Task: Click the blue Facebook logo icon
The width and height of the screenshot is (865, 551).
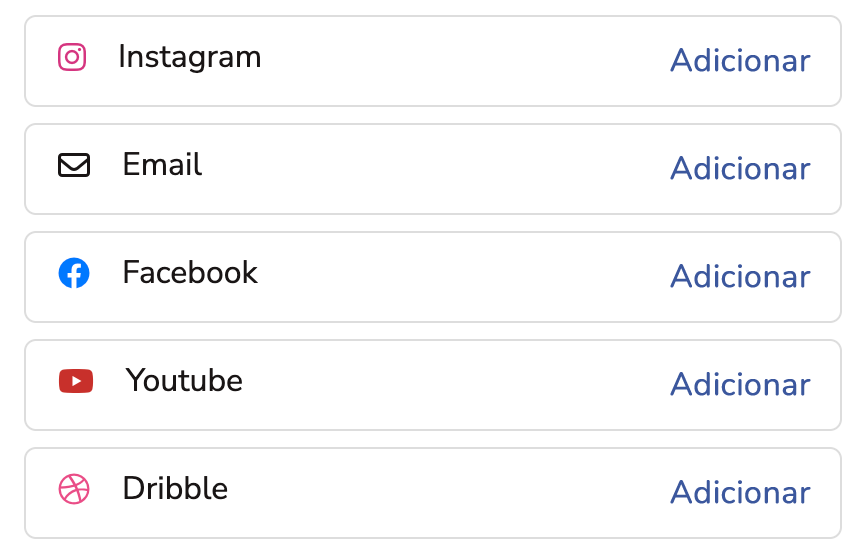Action: 74,273
